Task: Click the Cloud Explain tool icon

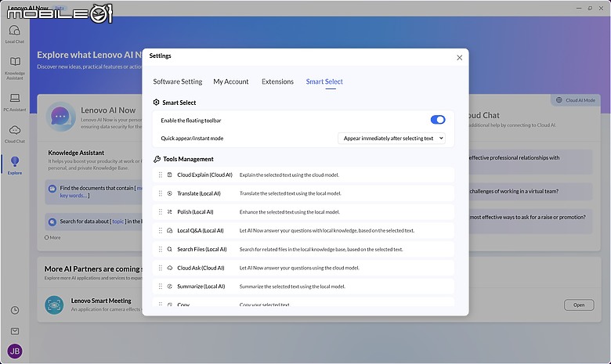Action: [x=169, y=175]
